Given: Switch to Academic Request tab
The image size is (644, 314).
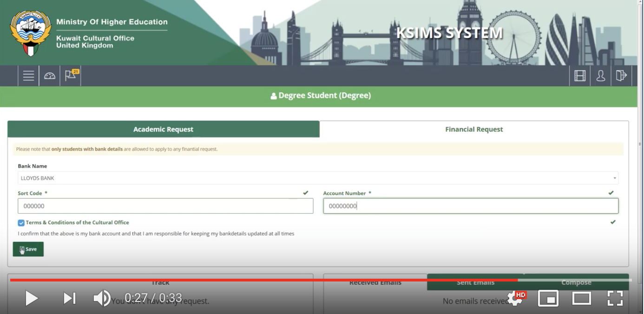Looking at the screenshot, I should [163, 129].
